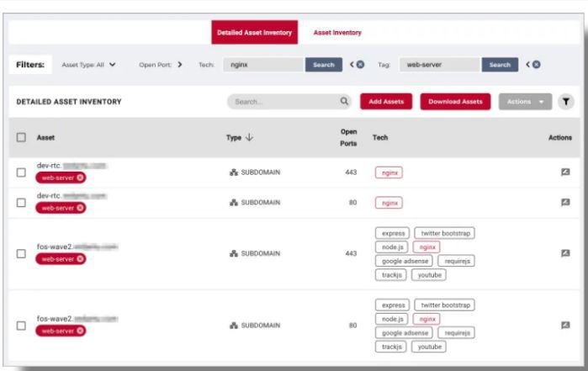Click youtube tag in fos-wave2 443 row

[429, 275]
